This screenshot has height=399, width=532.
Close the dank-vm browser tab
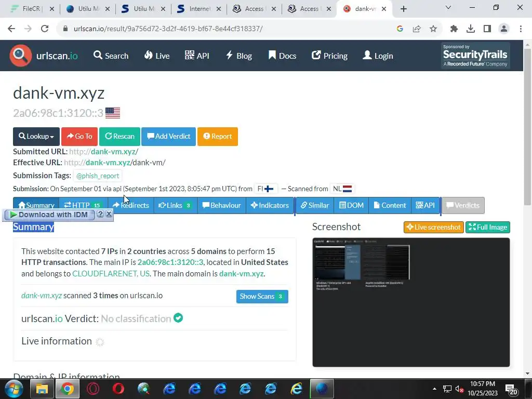pyautogui.click(x=384, y=9)
